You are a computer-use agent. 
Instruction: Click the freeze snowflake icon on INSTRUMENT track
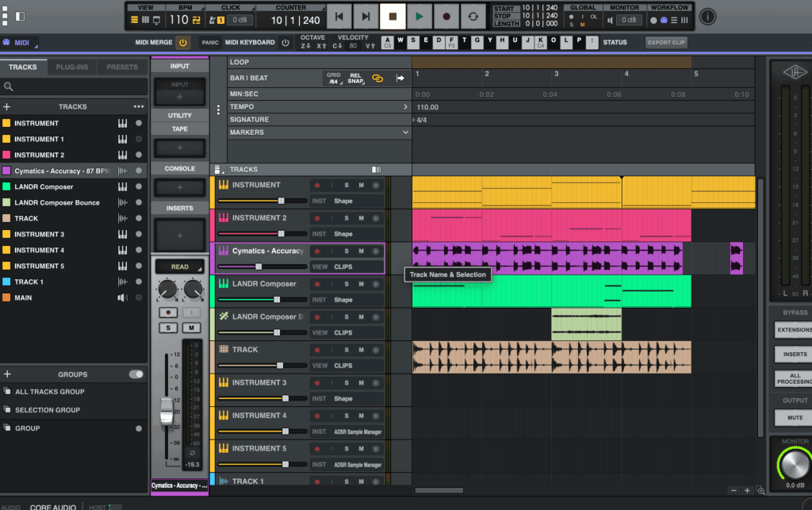click(376, 185)
